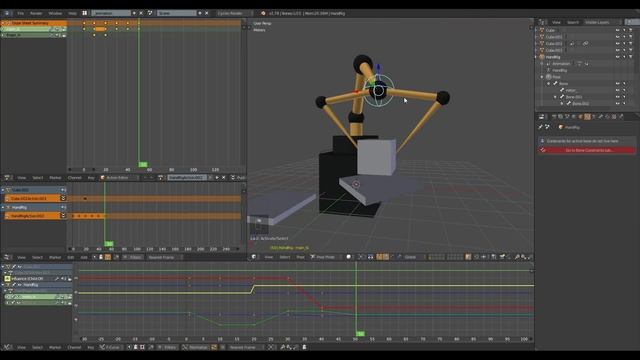The height and width of the screenshot is (360, 640).
Task: Click the Filters button in graph editor header
Action: 168,347
